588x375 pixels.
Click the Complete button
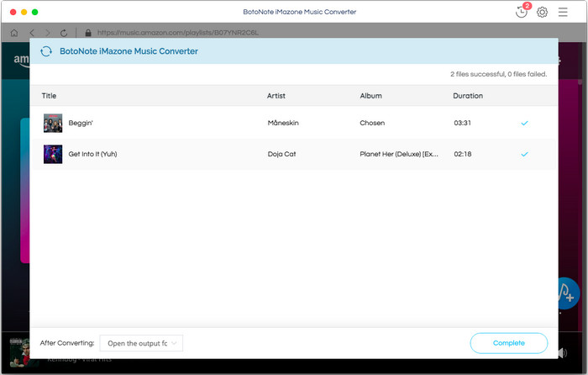pyautogui.click(x=508, y=343)
